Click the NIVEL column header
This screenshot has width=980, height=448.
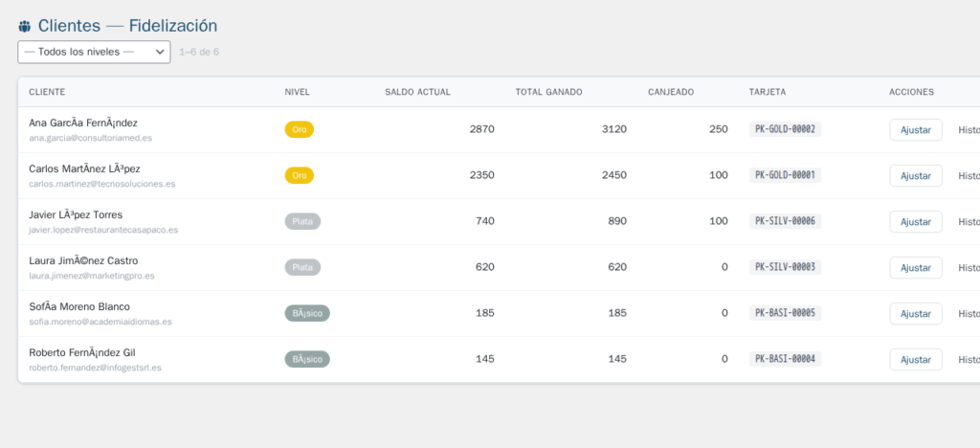point(298,92)
